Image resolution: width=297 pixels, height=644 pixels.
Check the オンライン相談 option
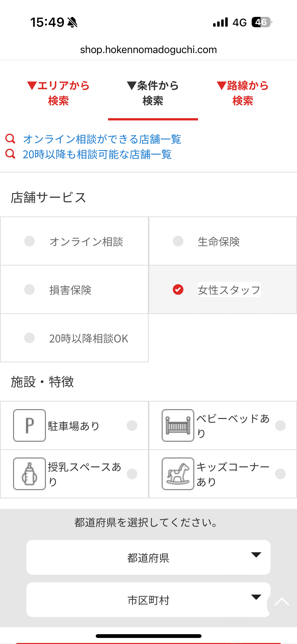tap(29, 241)
